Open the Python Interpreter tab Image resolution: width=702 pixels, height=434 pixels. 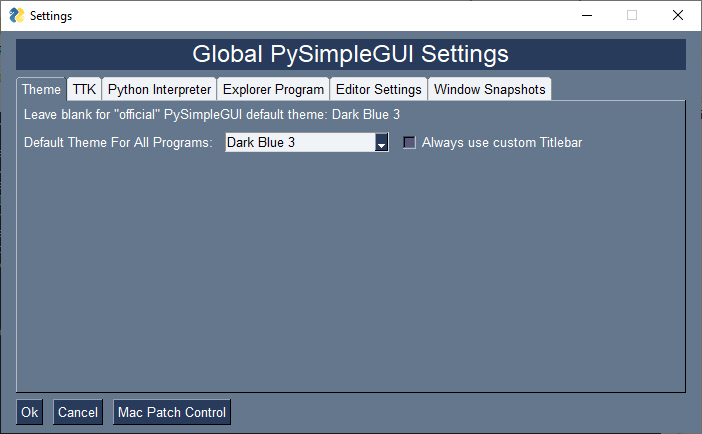point(159,89)
